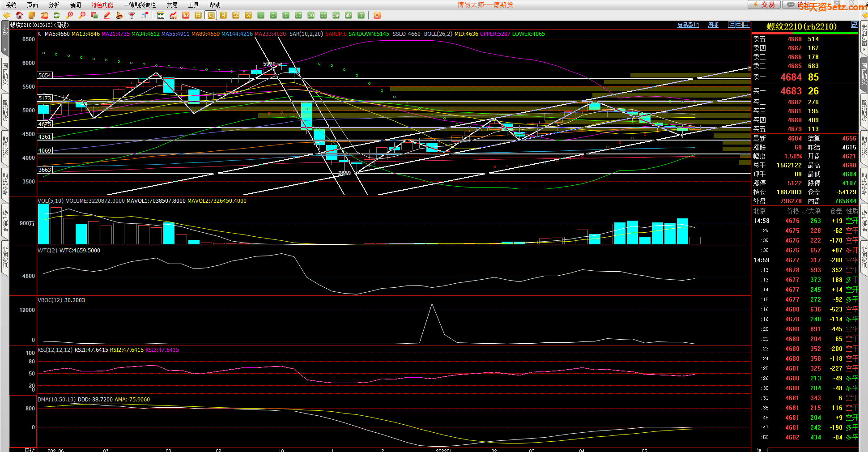This screenshot has height=452, width=868.
Task: Click the 交易 button with lightning icon
Action: pos(764,4)
